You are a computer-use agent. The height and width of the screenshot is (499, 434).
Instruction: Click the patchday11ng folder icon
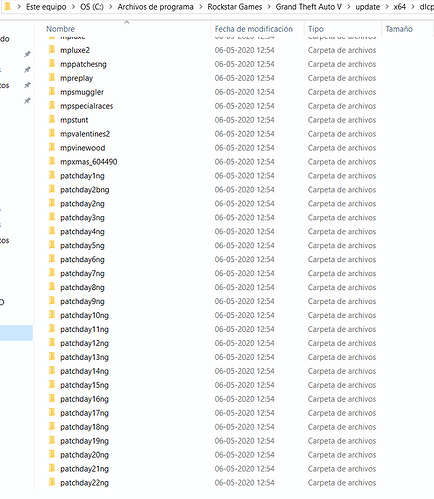click(x=52, y=329)
